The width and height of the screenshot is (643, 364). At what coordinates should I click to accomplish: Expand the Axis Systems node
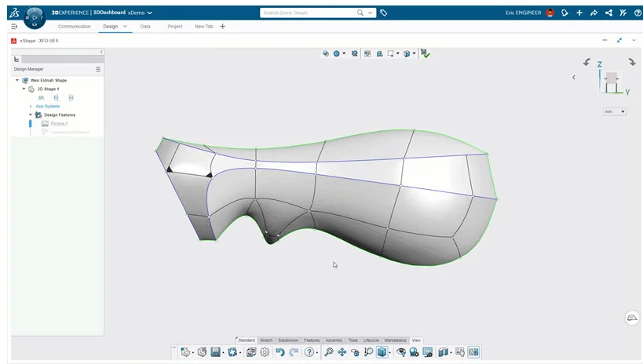click(x=30, y=106)
